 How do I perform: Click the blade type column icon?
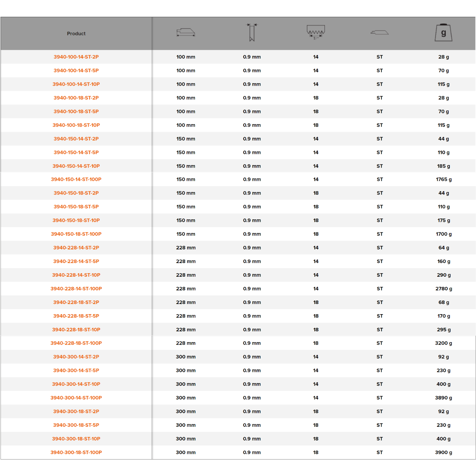380,32
